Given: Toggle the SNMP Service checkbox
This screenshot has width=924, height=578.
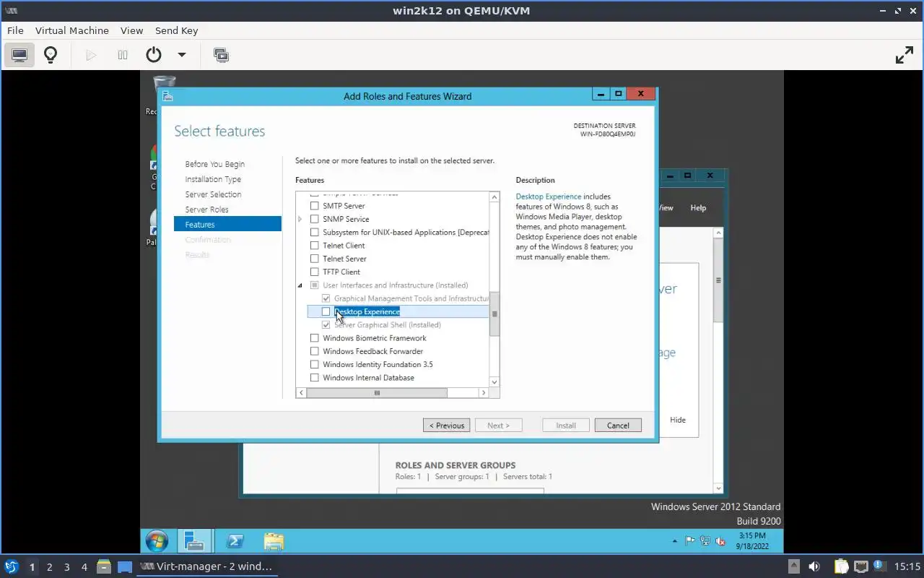Looking at the screenshot, I should coord(314,219).
